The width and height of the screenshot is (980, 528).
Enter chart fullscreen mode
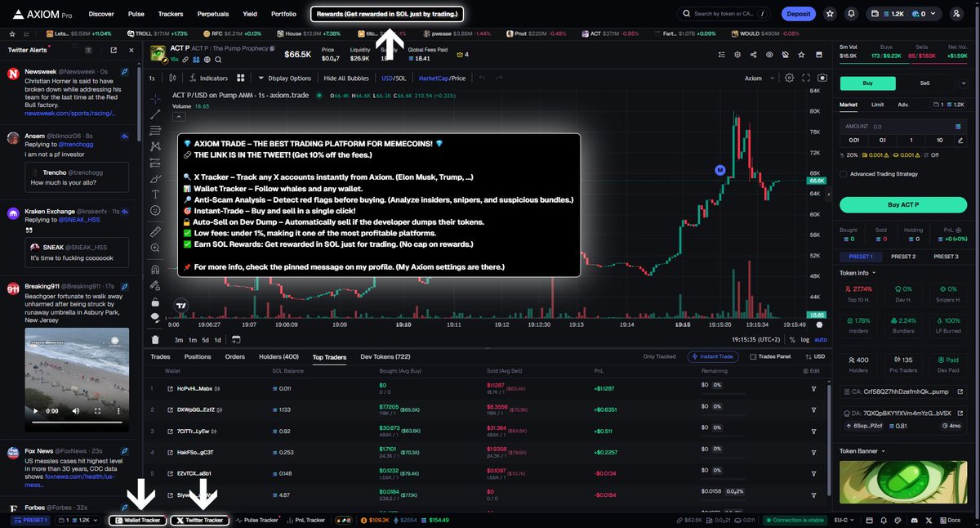point(806,78)
